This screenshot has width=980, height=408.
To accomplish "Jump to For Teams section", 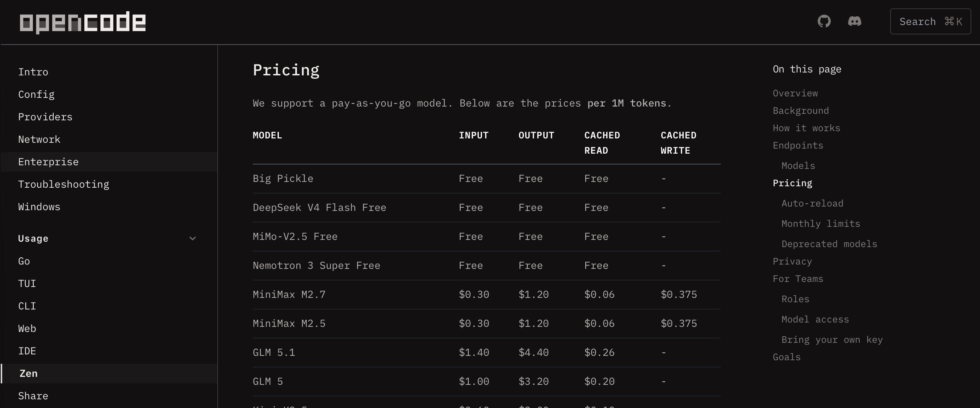I will coord(798,279).
